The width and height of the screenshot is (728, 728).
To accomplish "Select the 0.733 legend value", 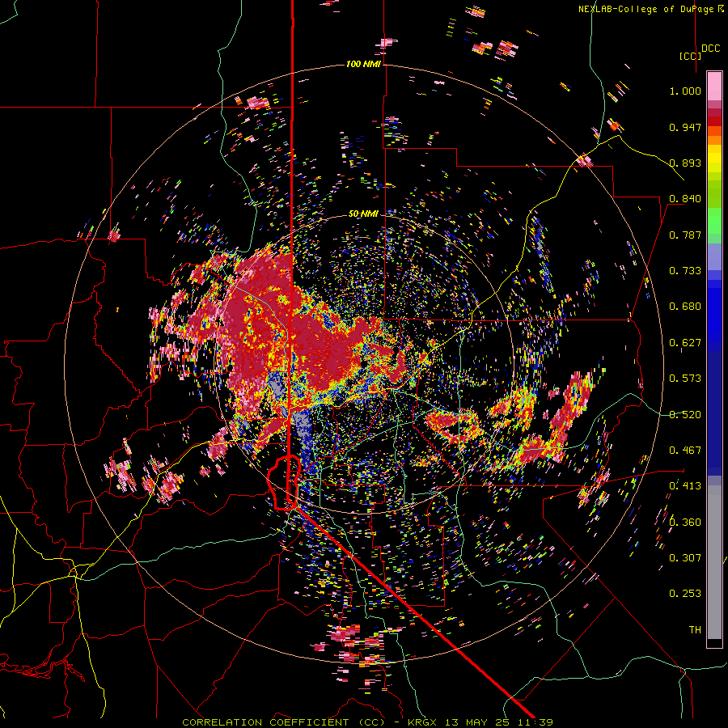I will (685, 271).
